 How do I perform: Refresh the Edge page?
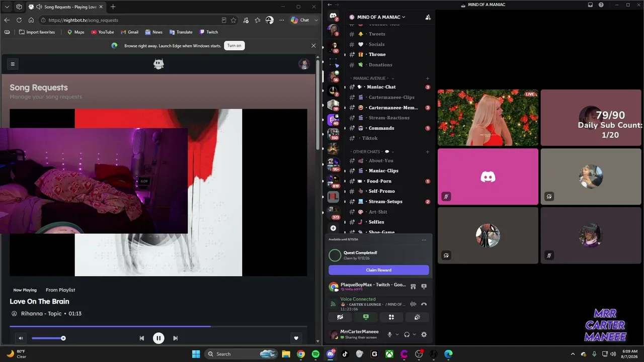(19, 20)
